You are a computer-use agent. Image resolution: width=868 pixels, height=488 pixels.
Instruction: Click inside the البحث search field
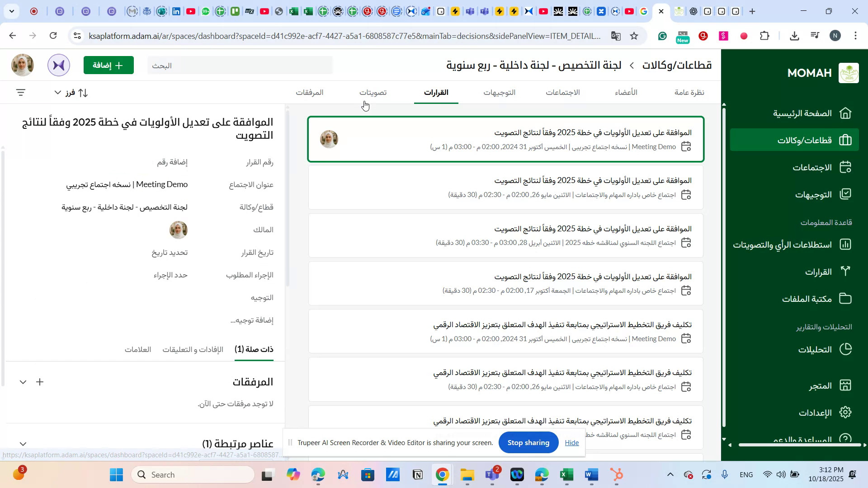240,65
